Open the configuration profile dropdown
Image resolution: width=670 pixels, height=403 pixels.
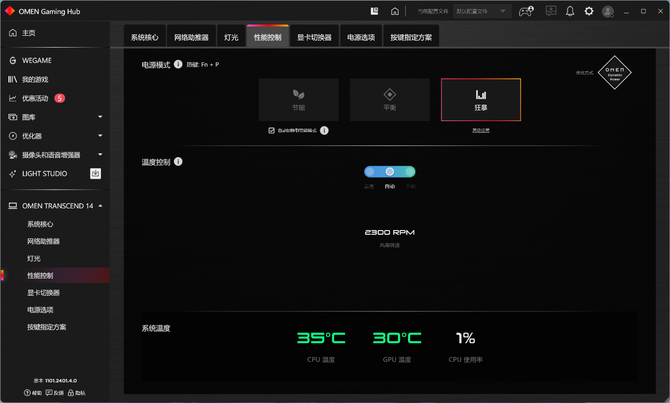point(482,12)
